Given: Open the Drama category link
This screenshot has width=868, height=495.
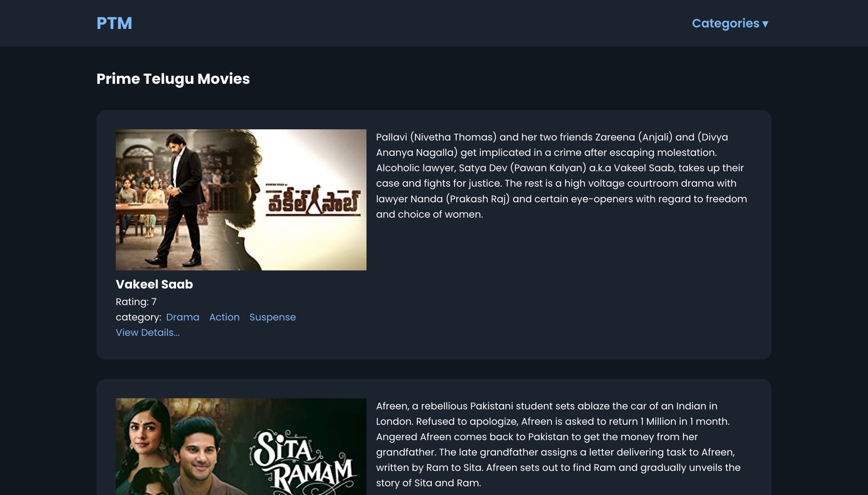Looking at the screenshot, I should (x=183, y=317).
